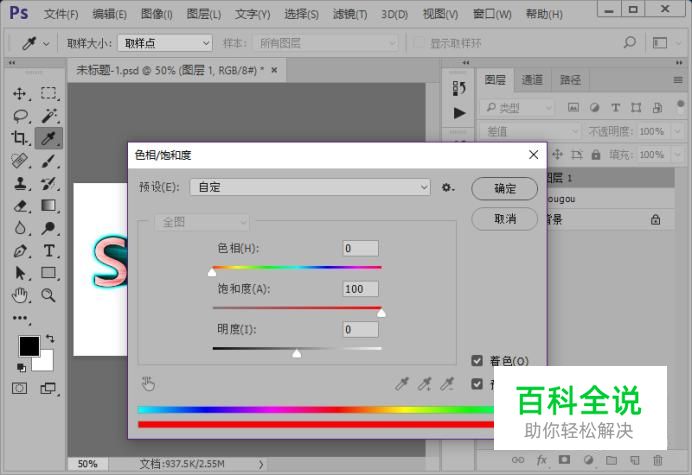Select the Pen tool
The image size is (692, 475).
(20, 251)
